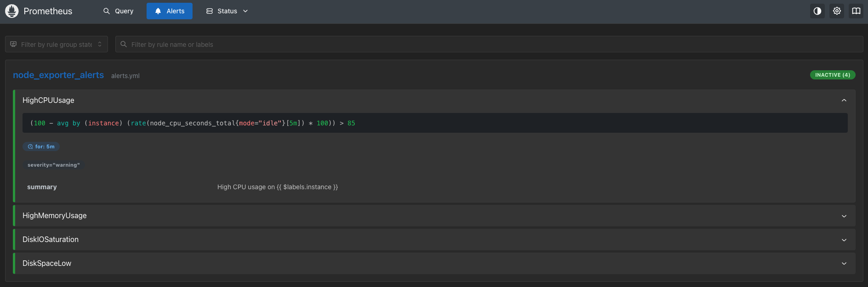Click the filter icon in state selector

13,45
